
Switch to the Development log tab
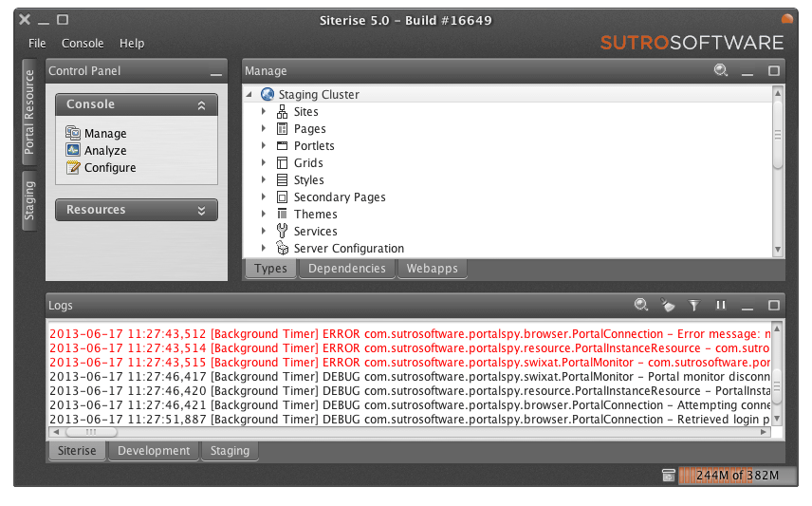[x=154, y=451]
